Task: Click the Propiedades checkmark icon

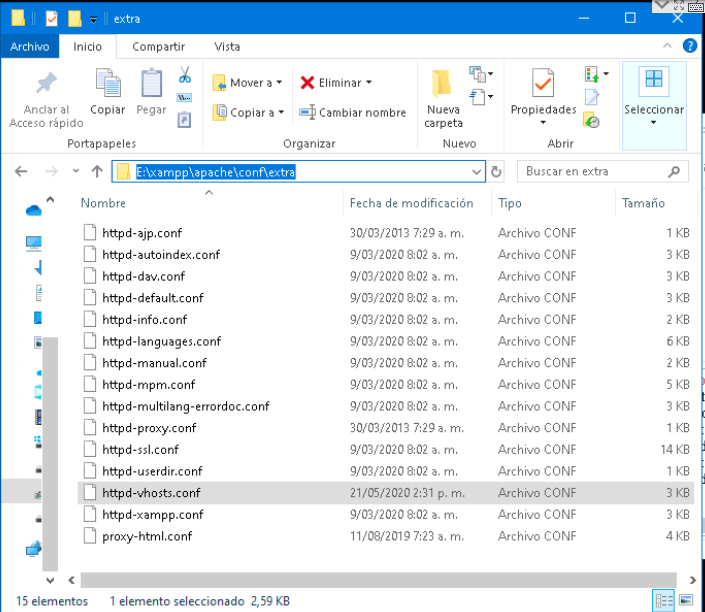Action: (543, 83)
